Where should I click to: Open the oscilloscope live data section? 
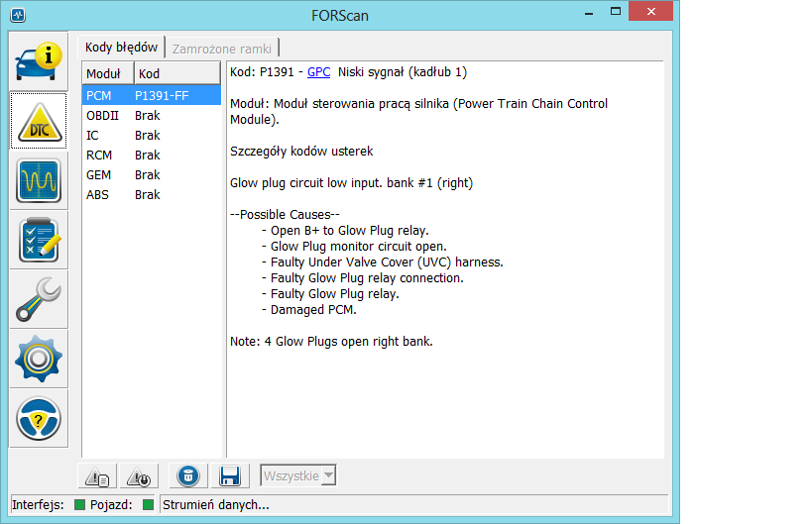click(39, 180)
